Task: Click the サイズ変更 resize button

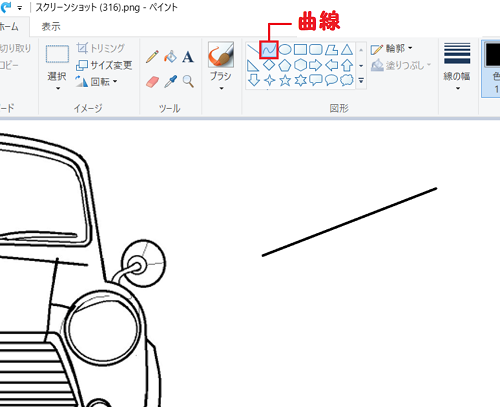Action: point(104,65)
